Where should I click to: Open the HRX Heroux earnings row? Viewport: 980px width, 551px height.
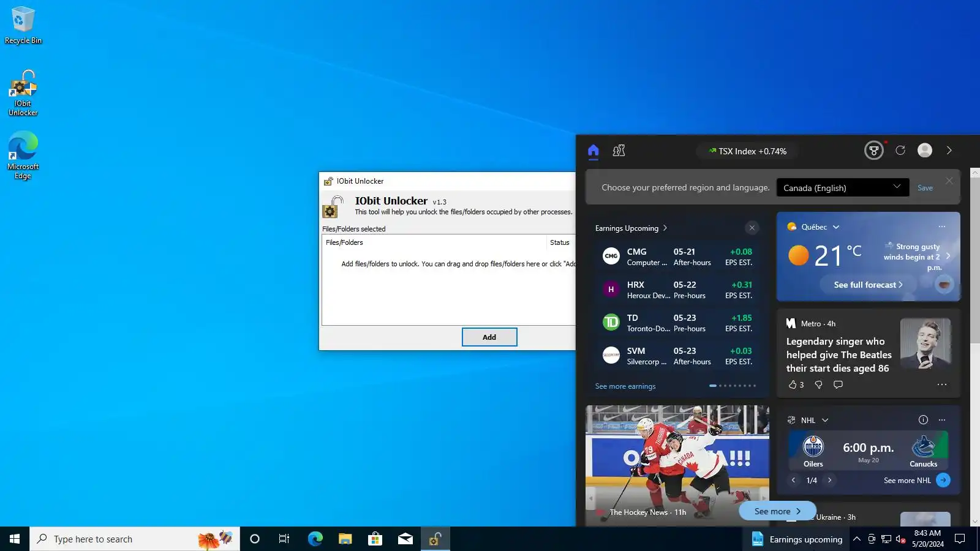click(677, 290)
